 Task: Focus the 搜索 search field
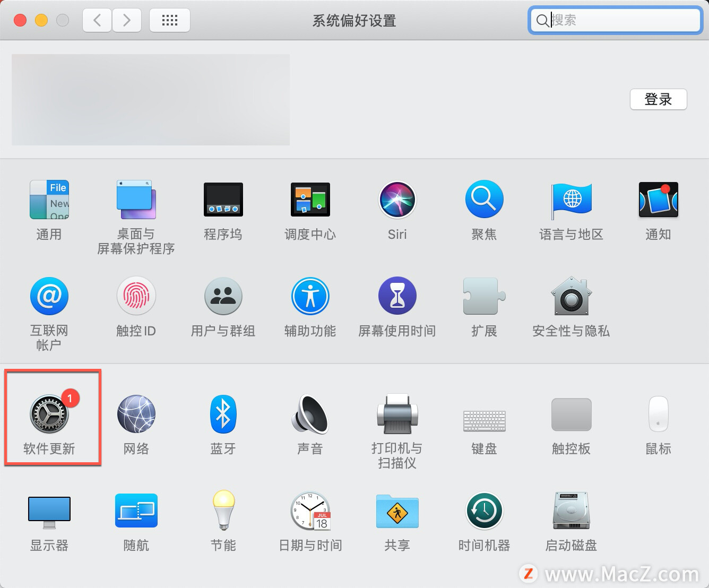(616, 20)
